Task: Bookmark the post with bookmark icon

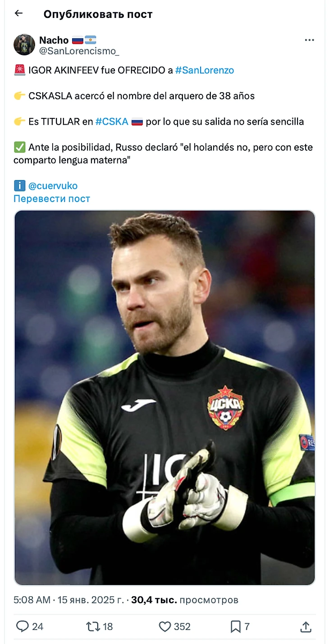Action: (236, 626)
